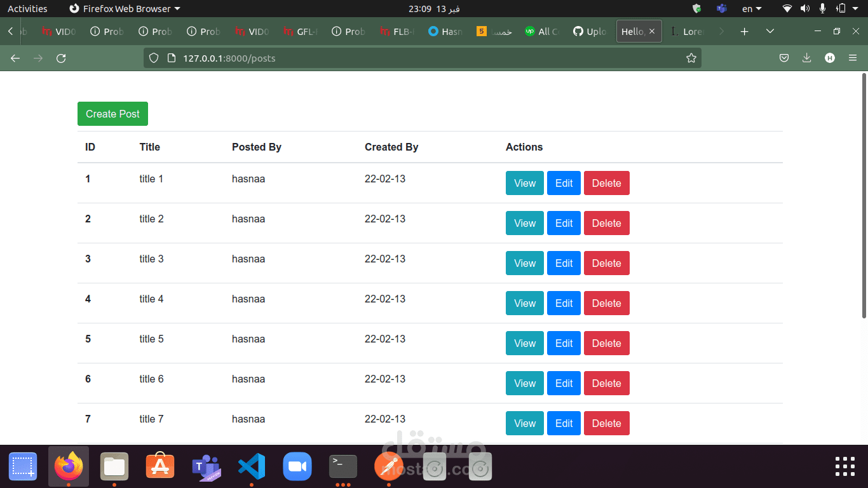This screenshot has height=488, width=868.
Task: Click Activities in top bar
Action: point(27,8)
